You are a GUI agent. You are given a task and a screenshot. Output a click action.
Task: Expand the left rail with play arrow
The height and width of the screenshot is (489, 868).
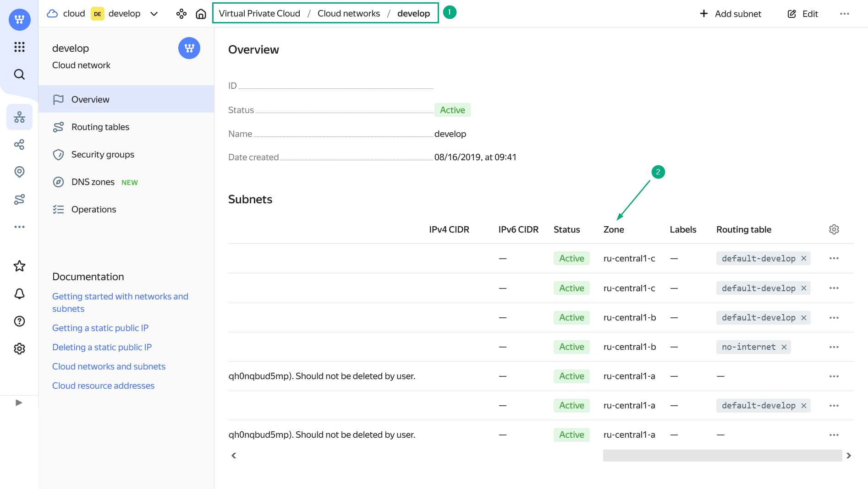pos(19,402)
